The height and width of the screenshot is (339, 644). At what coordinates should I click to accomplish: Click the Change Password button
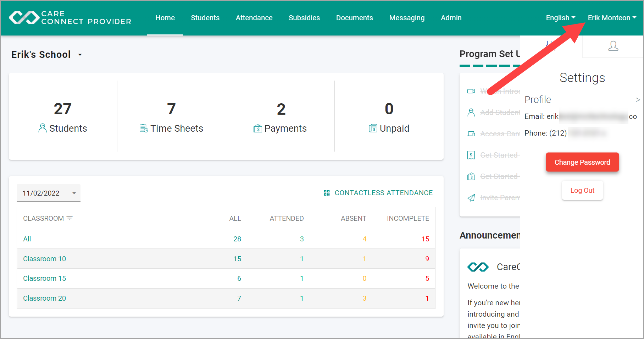point(582,162)
